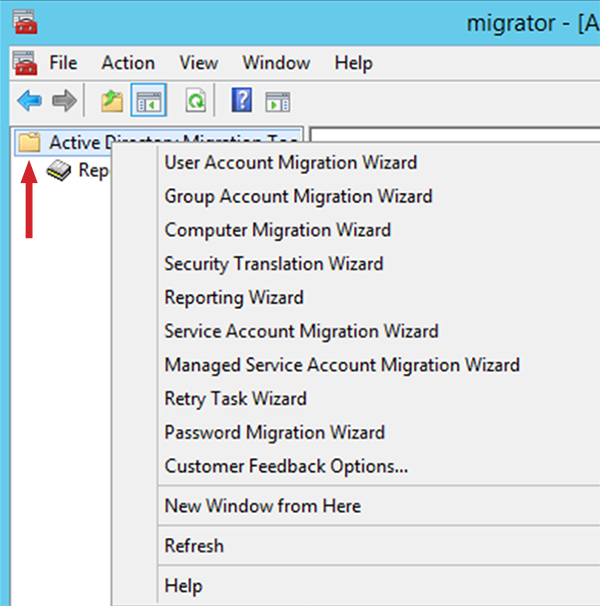Click the blue Back arrow in toolbar
The image size is (600, 606).
[30, 100]
